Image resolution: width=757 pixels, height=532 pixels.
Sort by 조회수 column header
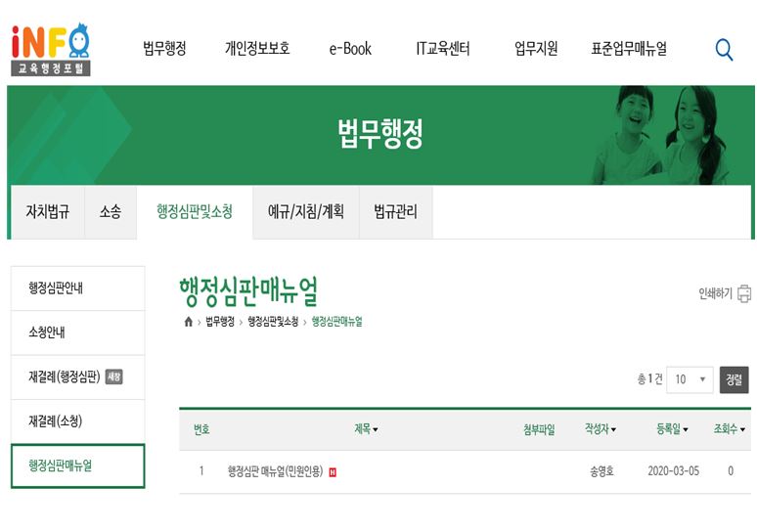729,428
